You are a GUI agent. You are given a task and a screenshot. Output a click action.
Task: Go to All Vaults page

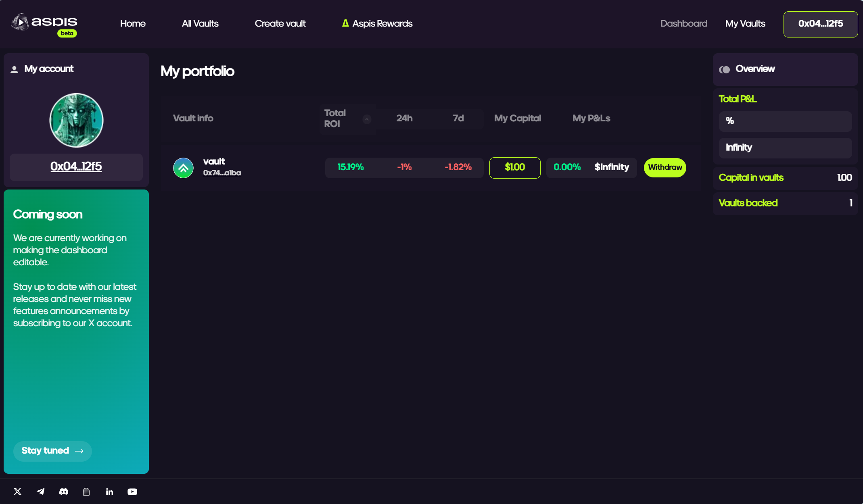pyautogui.click(x=200, y=23)
